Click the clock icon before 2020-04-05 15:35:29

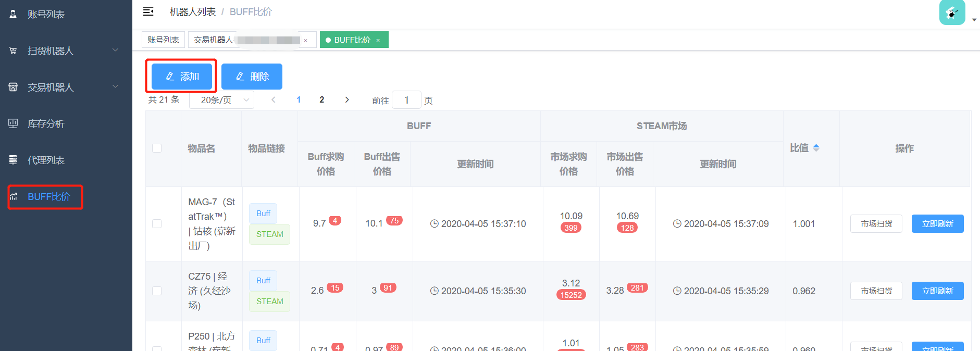677,291
